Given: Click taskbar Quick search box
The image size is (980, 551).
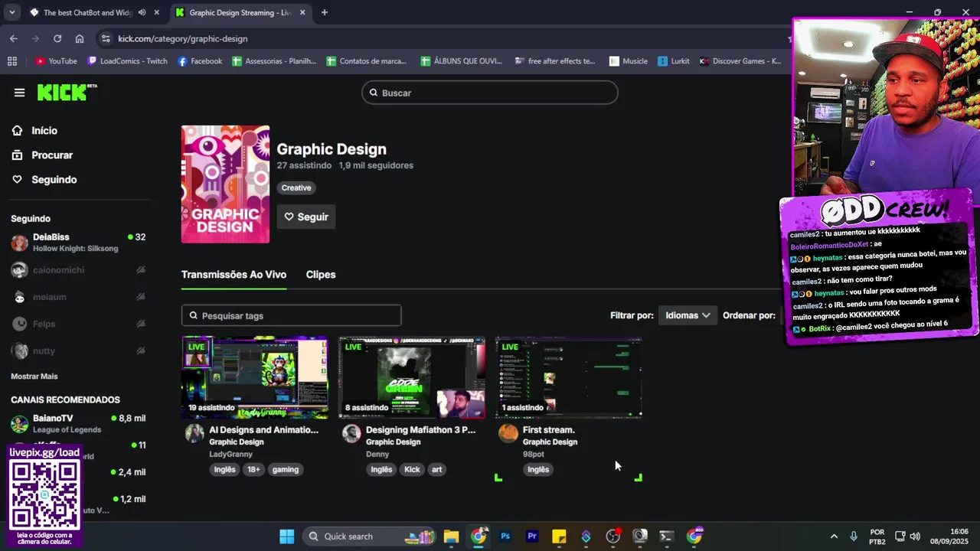Looking at the screenshot, I should tap(370, 536).
